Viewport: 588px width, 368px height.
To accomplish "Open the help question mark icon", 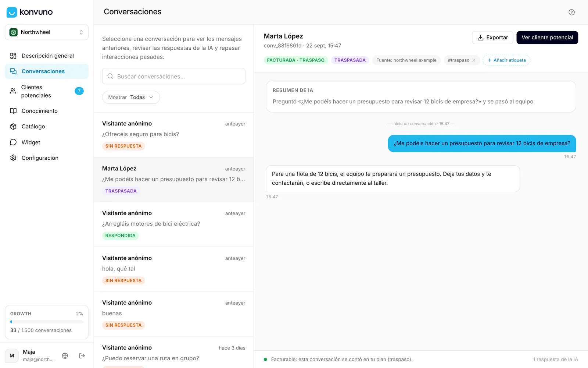I will (x=571, y=12).
